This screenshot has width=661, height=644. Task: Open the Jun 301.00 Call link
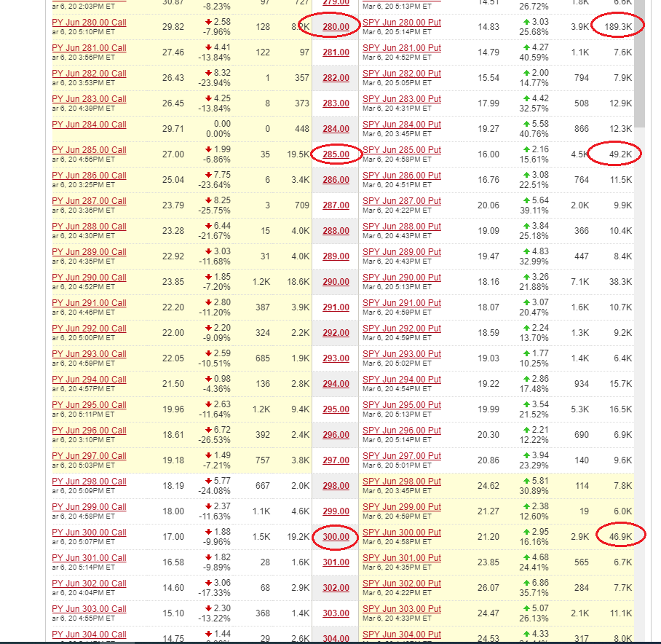89,557
